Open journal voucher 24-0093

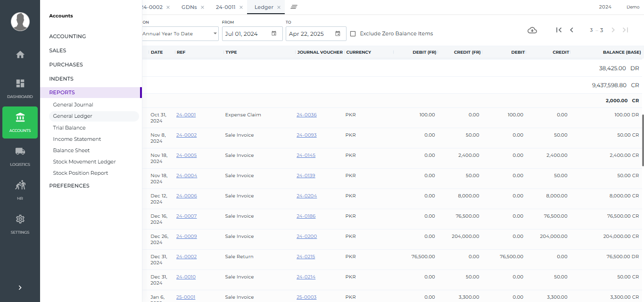tap(306, 135)
